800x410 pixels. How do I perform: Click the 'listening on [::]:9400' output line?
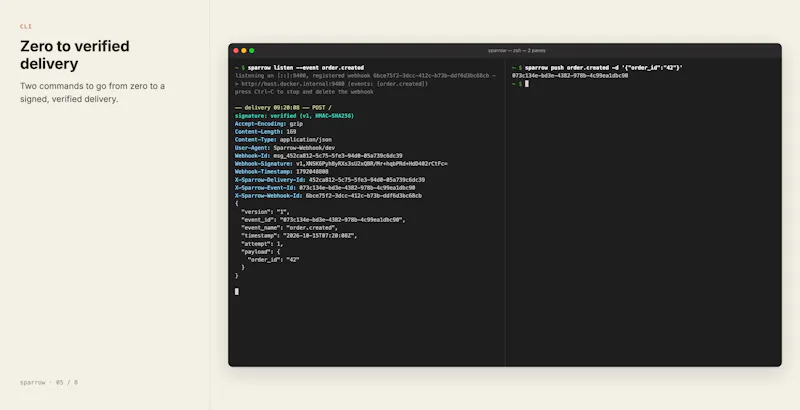[365, 75]
